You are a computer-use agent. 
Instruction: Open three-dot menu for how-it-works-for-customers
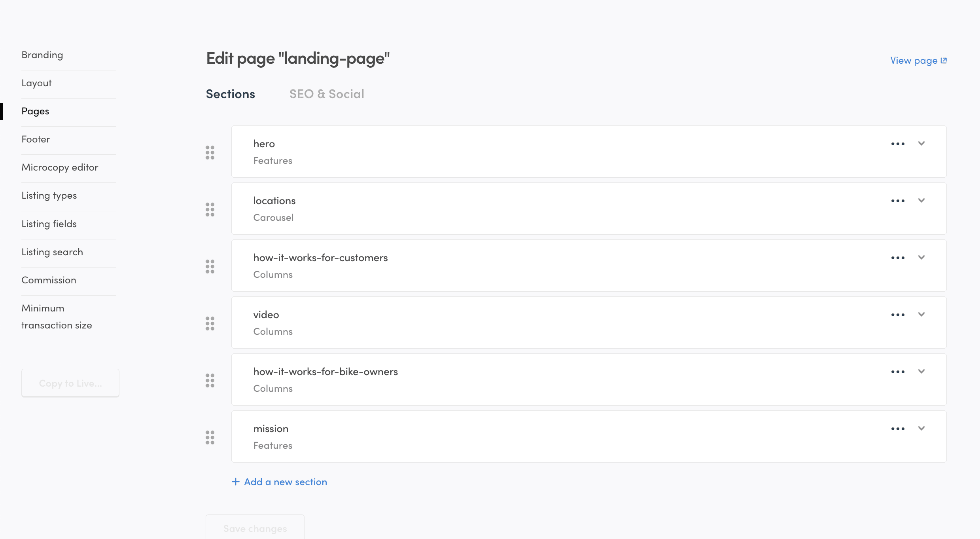898,258
